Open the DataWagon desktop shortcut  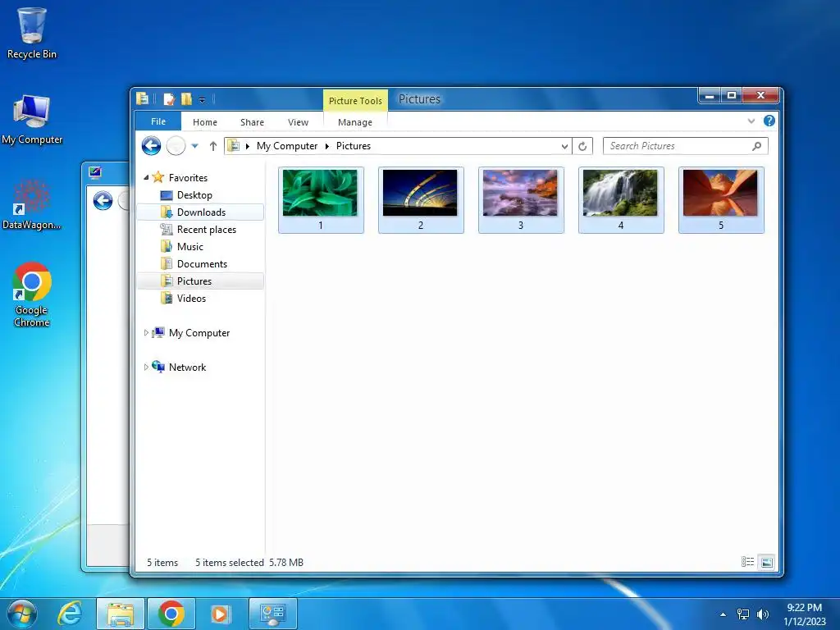coord(31,204)
